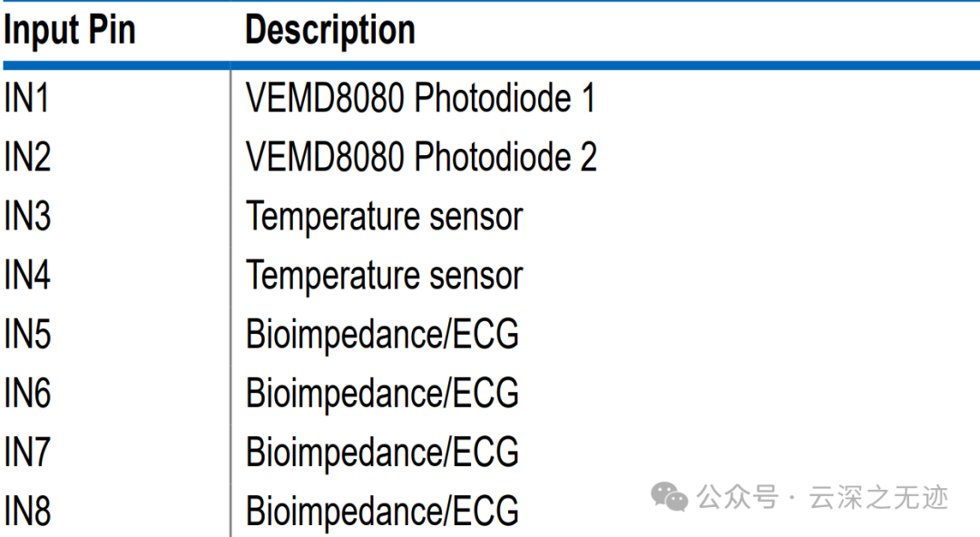Click Bioimpedance/ECG in the IN5 row

tap(382, 335)
